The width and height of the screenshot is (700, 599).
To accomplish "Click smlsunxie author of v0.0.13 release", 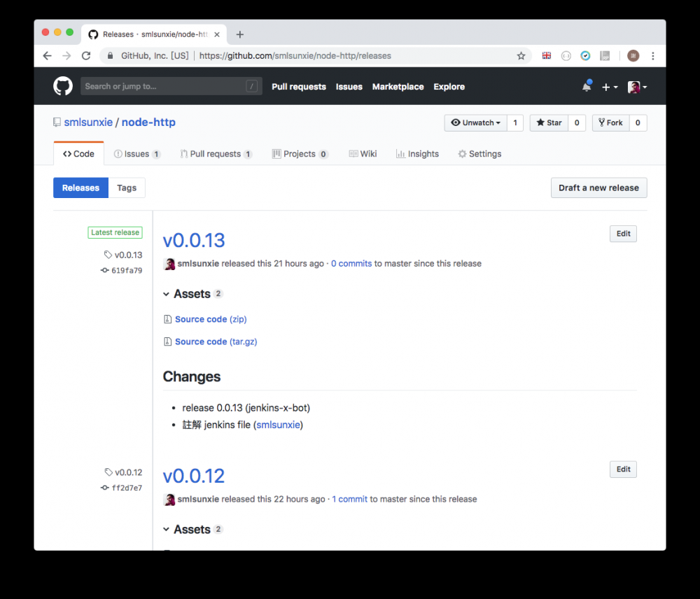I will click(198, 264).
